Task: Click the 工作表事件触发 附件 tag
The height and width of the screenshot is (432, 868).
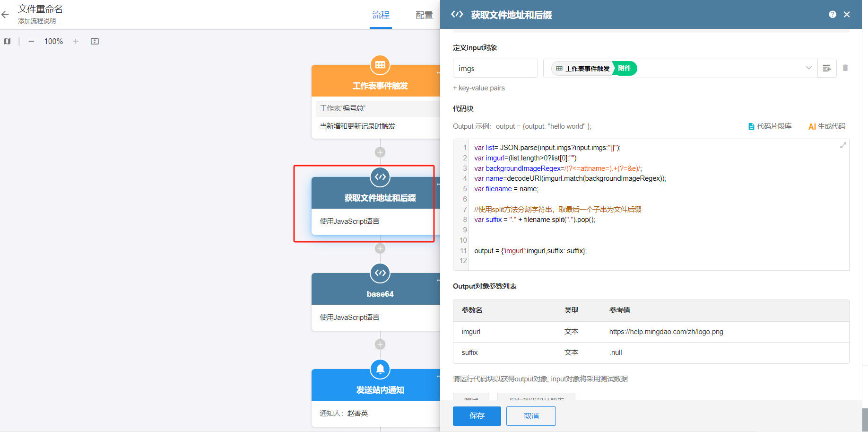Action: 594,69
